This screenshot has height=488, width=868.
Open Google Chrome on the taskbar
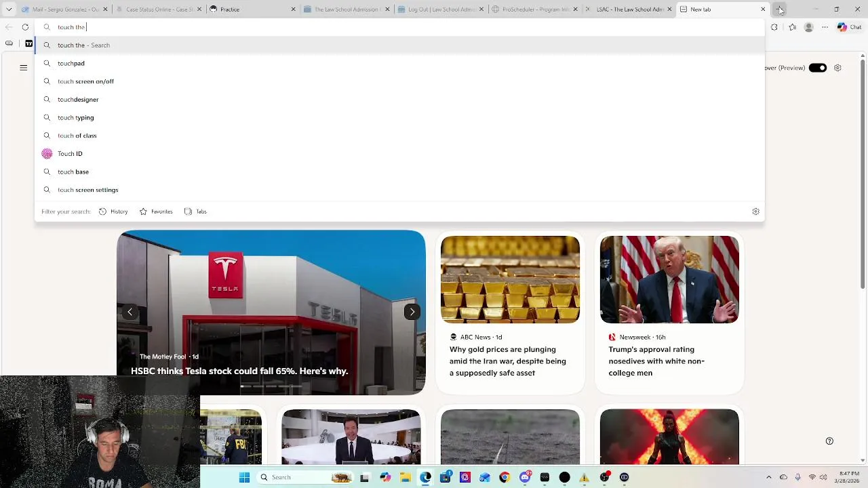pos(505,477)
